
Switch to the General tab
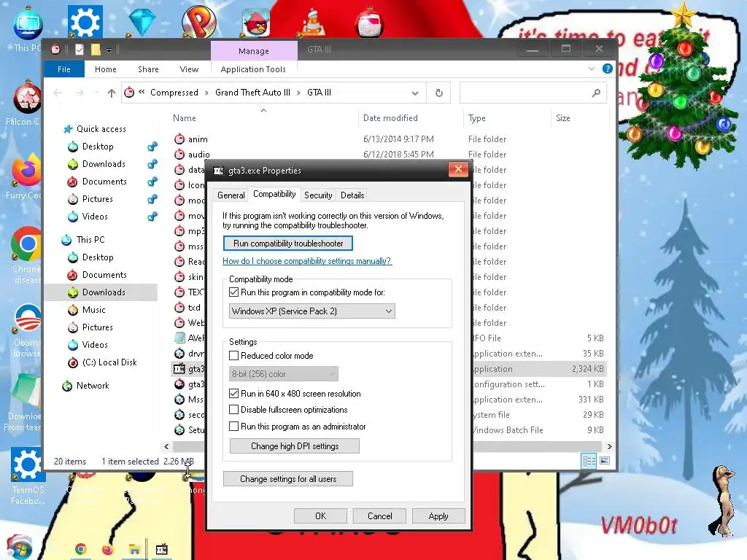pos(231,195)
